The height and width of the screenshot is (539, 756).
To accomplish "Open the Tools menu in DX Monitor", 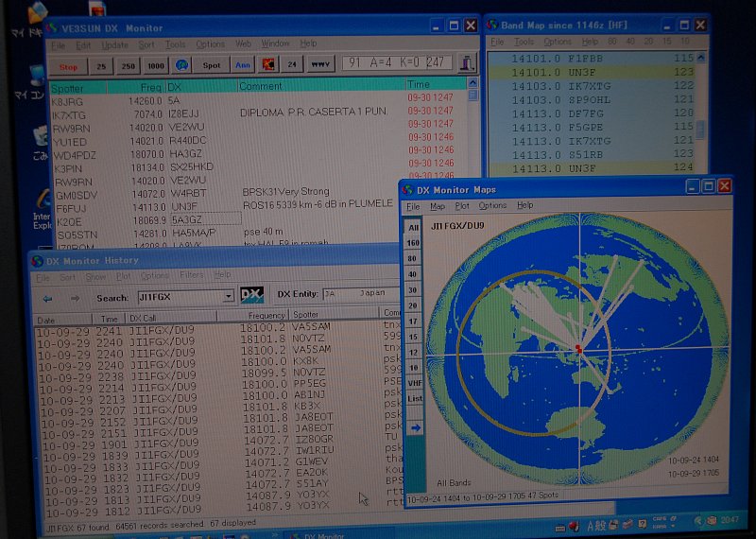I will coord(175,44).
